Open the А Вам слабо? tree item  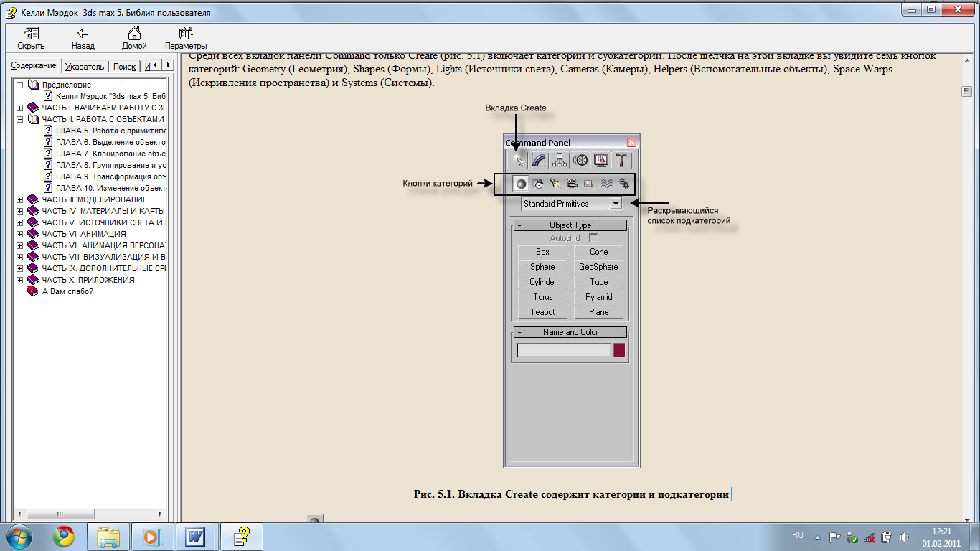click(x=67, y=291)
